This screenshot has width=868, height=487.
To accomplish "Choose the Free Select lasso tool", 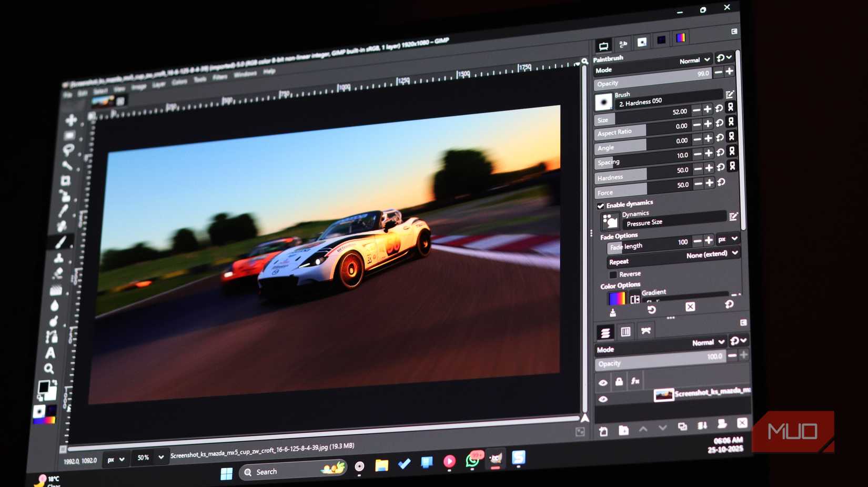I will coord(68,150).
